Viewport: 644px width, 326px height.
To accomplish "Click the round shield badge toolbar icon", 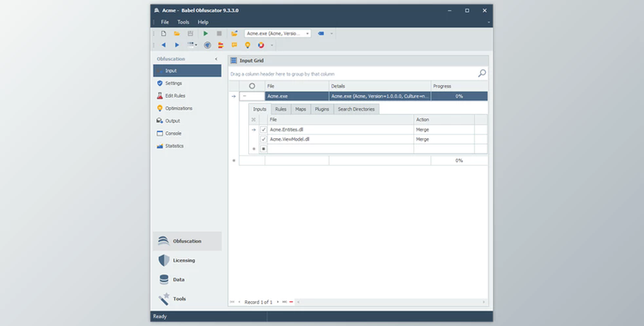I will [x=208, y=45].
